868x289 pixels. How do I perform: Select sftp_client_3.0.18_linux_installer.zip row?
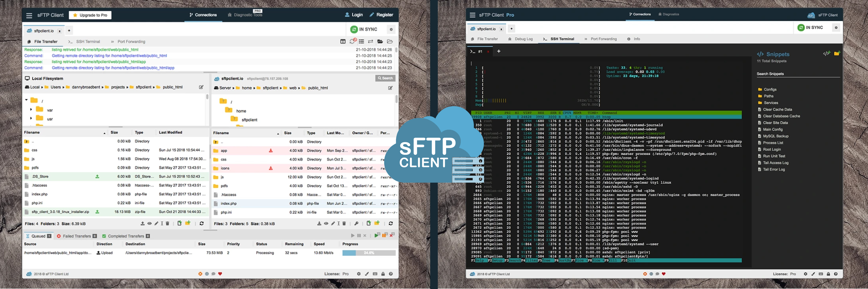116,212
